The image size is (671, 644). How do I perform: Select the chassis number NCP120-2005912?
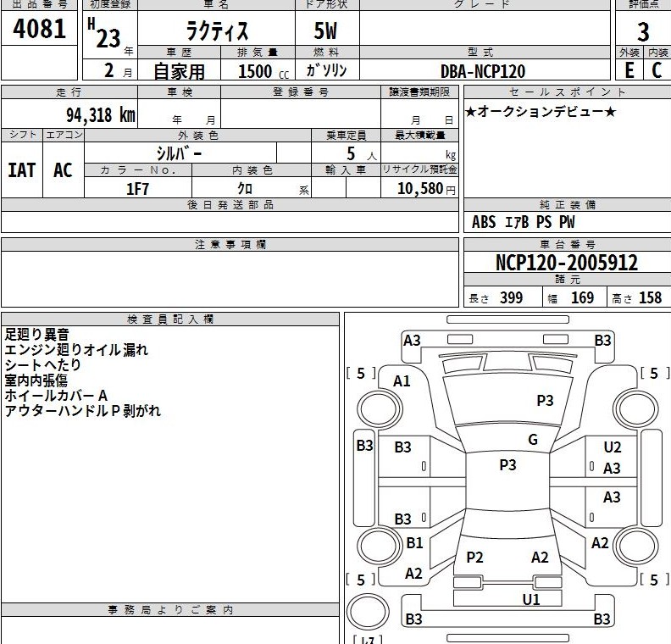coord(567,263)
